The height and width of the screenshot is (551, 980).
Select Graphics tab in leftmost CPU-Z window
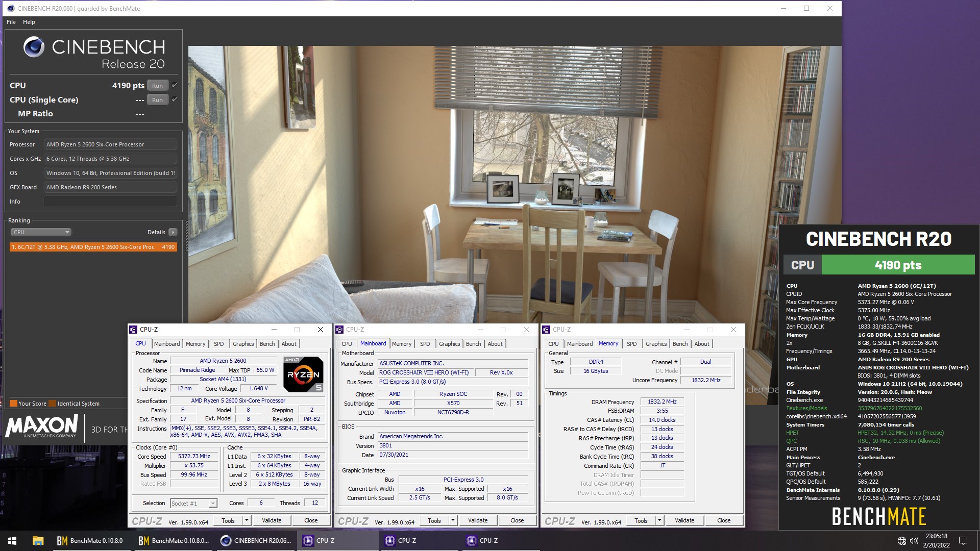click(243, 344)
